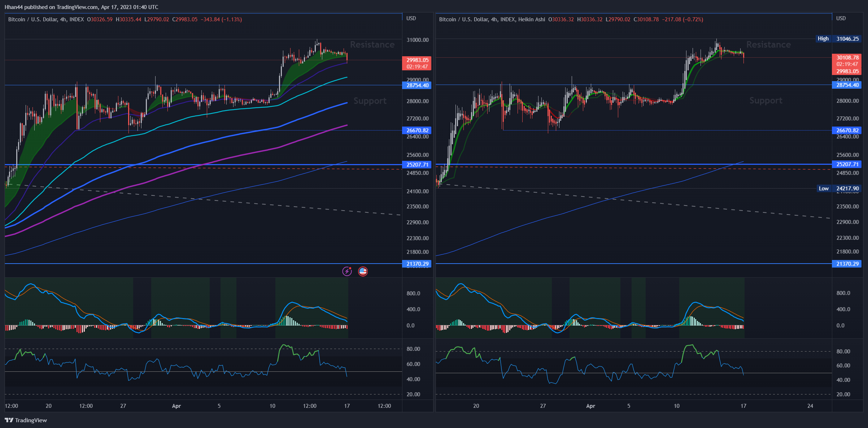The width and height of the screenshot is (868, 428).
Task: Click the 27 date on left time axis
Action: click(x=123, y=406)
